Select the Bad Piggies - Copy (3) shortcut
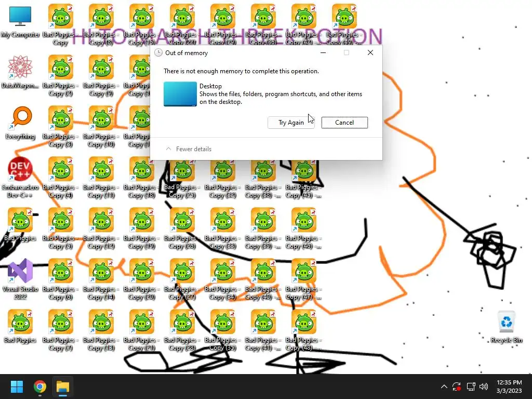This screenshot has width=532, height=399. coord(60,126)
